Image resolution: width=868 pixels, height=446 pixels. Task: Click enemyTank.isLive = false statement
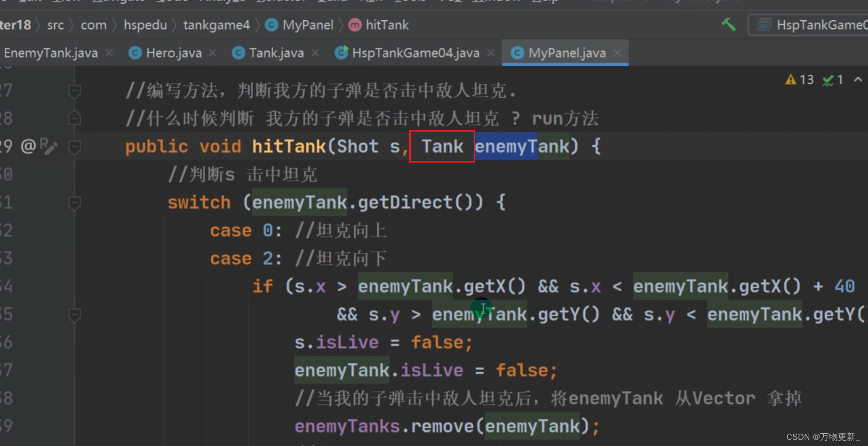click(426, 370)
